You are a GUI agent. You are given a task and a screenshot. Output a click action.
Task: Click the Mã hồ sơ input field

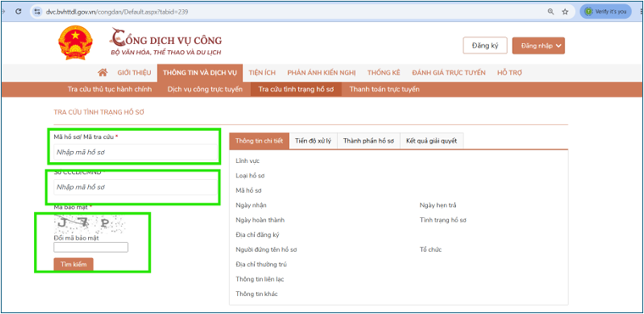coord(135,152)
